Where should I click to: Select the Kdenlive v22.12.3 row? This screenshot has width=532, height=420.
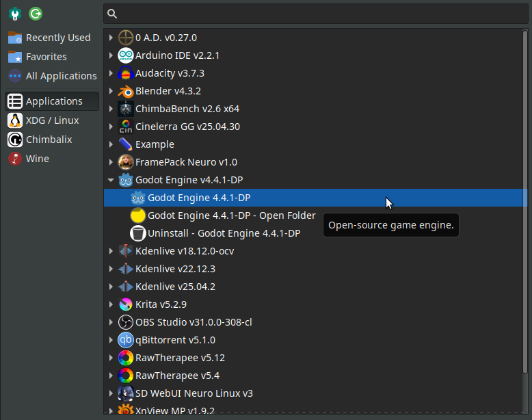pyautogui.click(x=313, y=269)
